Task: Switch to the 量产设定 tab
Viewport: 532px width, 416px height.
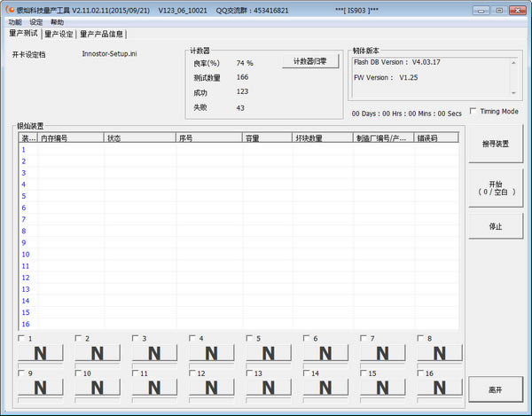Action: [59, 34]
